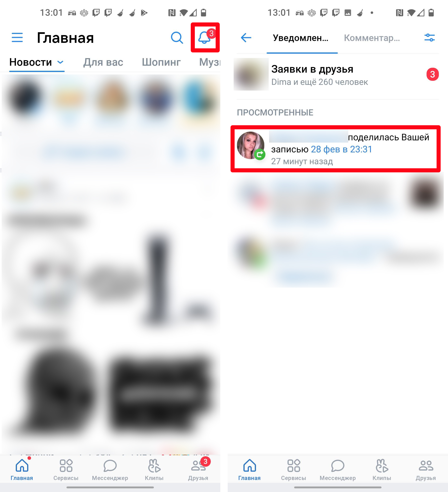Image resolution: width=448 pixels, height=492 pixels.
Task: Switch to Комментарии tab
Action: tap(372, 38)
